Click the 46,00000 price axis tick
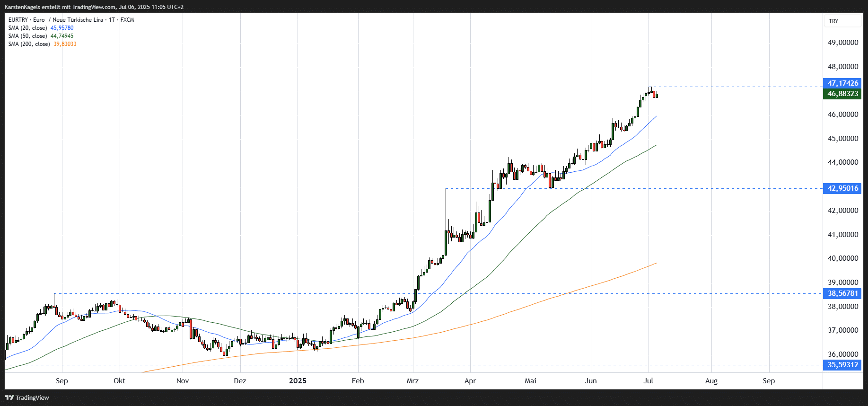The image size is (868, 406). click(843, 115)
